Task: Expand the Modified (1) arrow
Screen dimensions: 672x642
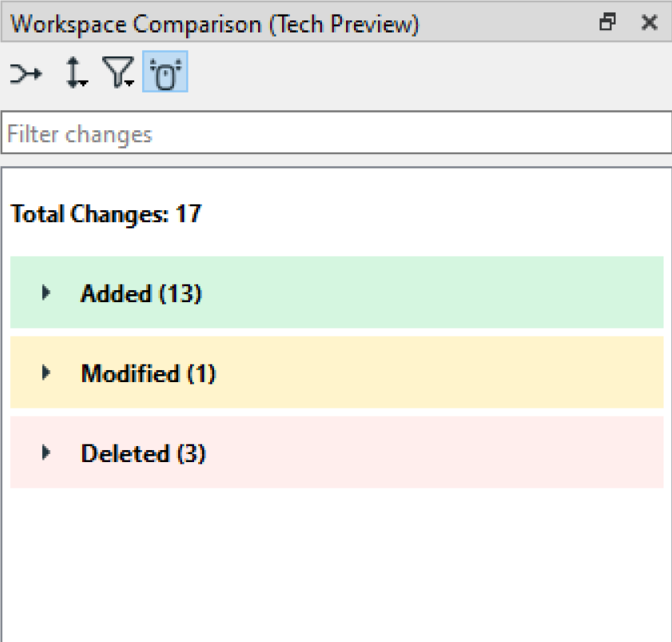Action: [x=46, y=373]
